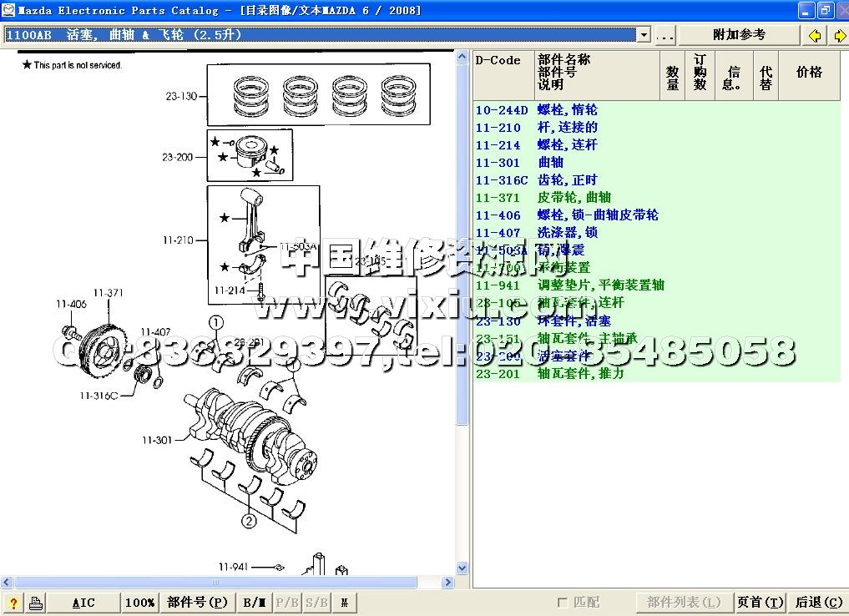This screenshot has width=849, height=616.
Task: Go to previous section with left yellow arrow
Action: (x=815, y=35)
